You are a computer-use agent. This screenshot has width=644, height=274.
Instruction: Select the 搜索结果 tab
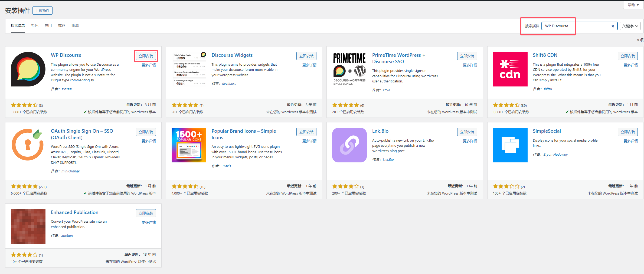pos(18,25)
